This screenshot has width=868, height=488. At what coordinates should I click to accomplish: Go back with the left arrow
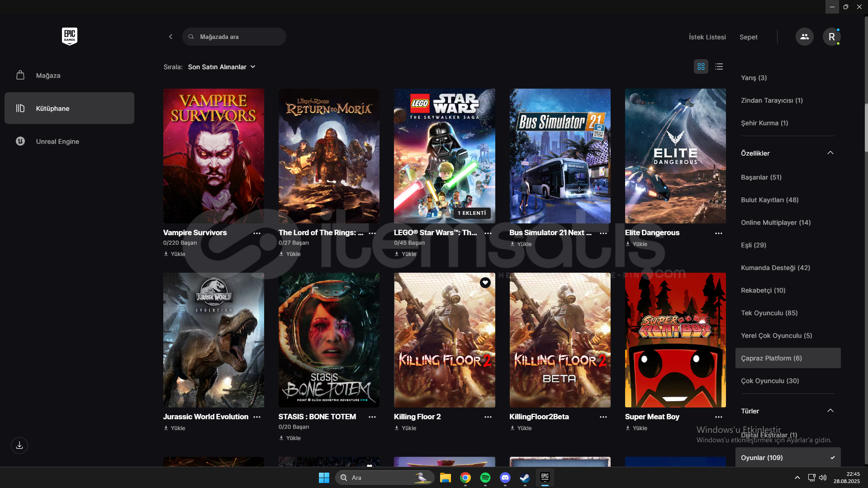pos(171,37)
